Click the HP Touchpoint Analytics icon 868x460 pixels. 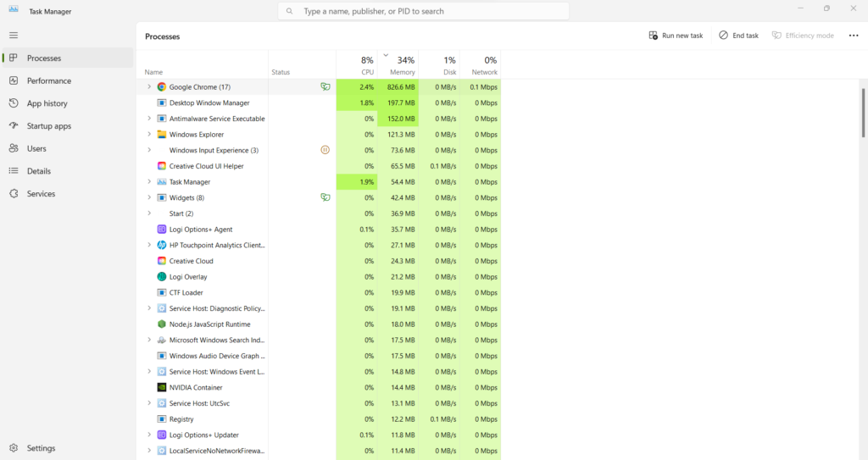(162, 245)
